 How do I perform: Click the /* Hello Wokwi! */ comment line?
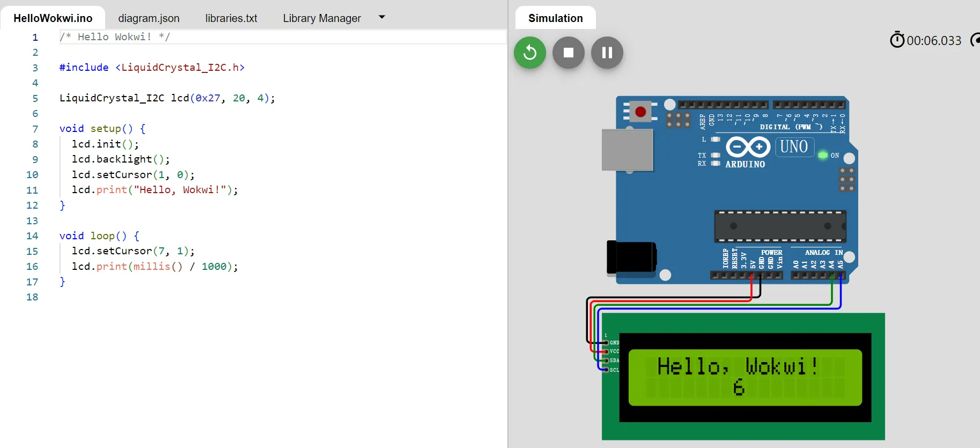click(115, 37)
